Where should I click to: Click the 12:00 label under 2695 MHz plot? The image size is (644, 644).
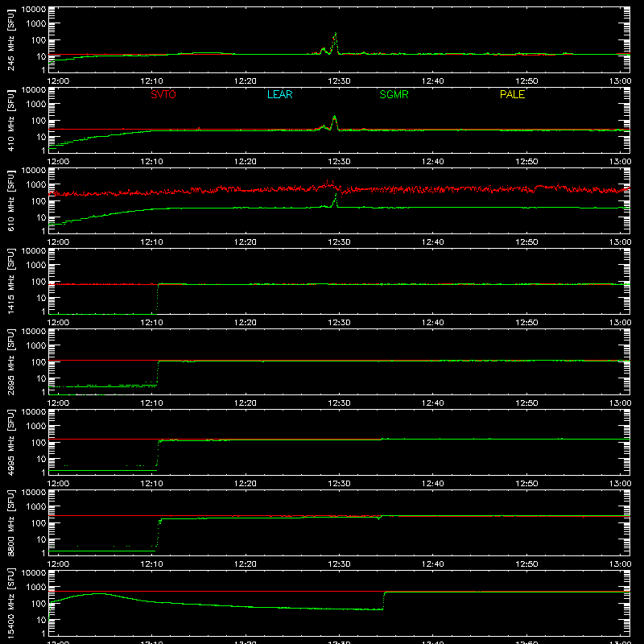(x=58, y=403)
